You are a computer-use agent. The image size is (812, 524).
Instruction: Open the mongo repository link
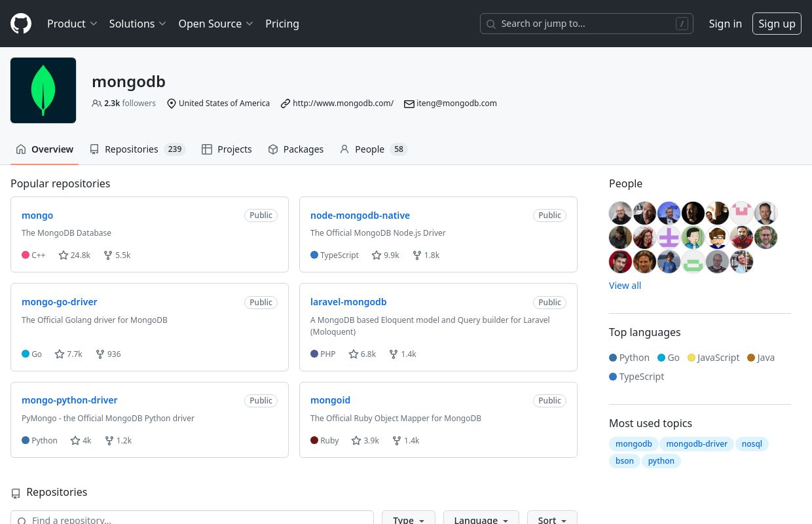(37, 215)
